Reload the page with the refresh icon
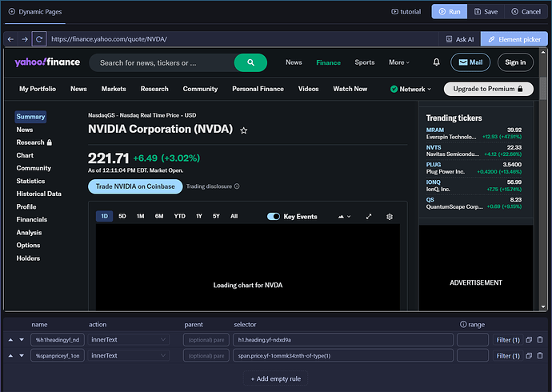 [39, 39]
